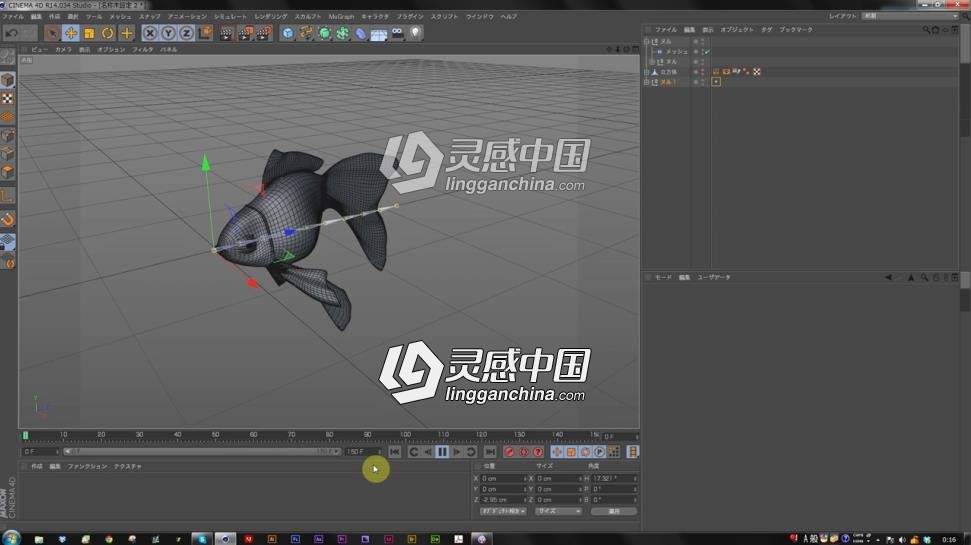971x545 pixels.
Task: Click the H rotation angle field
Action: (x=614, y=479)
